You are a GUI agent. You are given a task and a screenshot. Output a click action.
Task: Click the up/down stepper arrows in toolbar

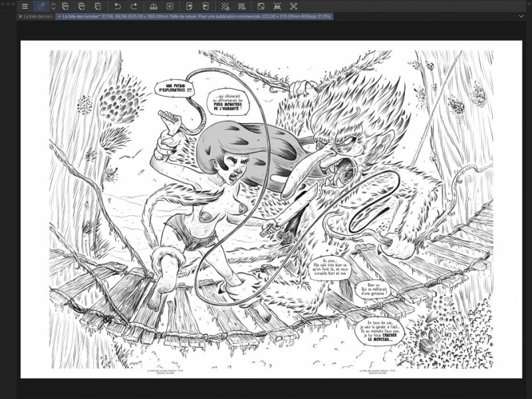[x=53, y=6]
